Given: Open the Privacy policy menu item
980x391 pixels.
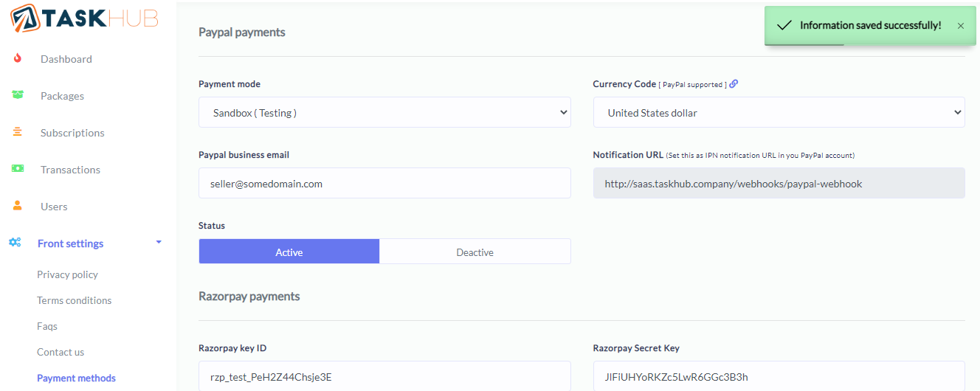Looking at the screenshot, I should [67, 274].
